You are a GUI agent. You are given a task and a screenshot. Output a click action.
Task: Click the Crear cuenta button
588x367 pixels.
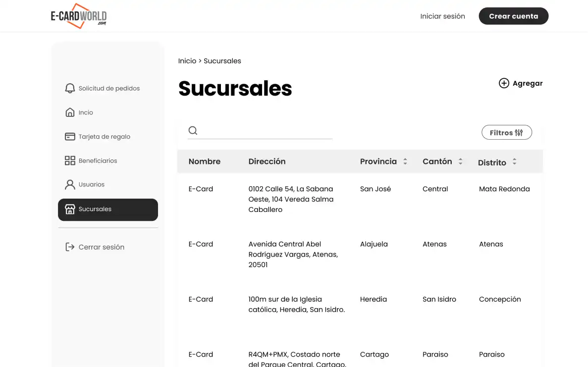[x=513, y=16]
